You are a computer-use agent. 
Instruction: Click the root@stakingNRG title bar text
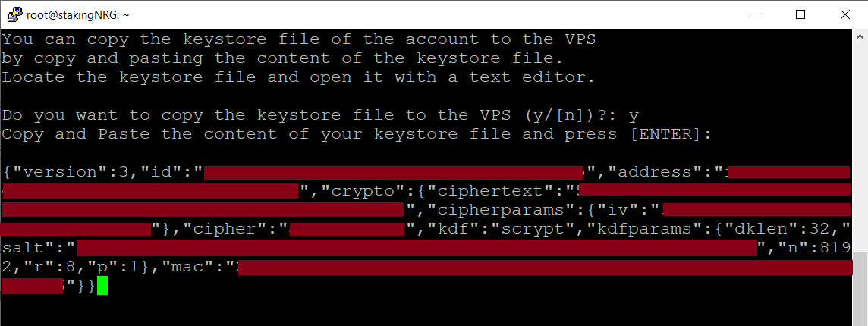pyautogui.click(x=78, y=15)
